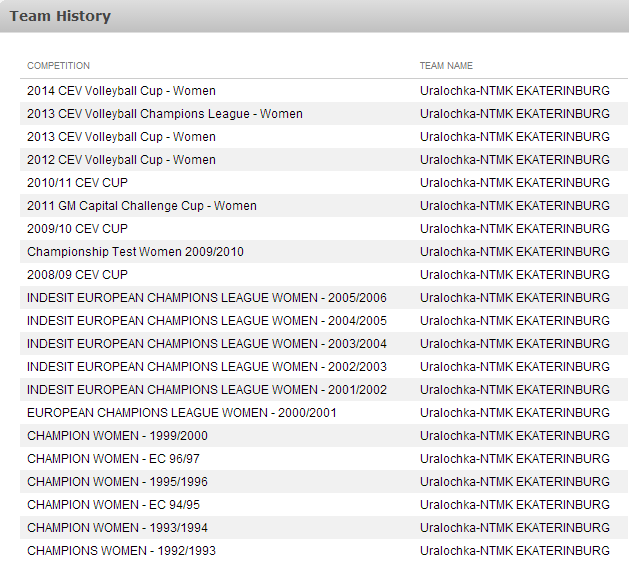Click CHAMPION WOMEN - EC 96/97 entry

pyautogui.click(x=113, y=459)
